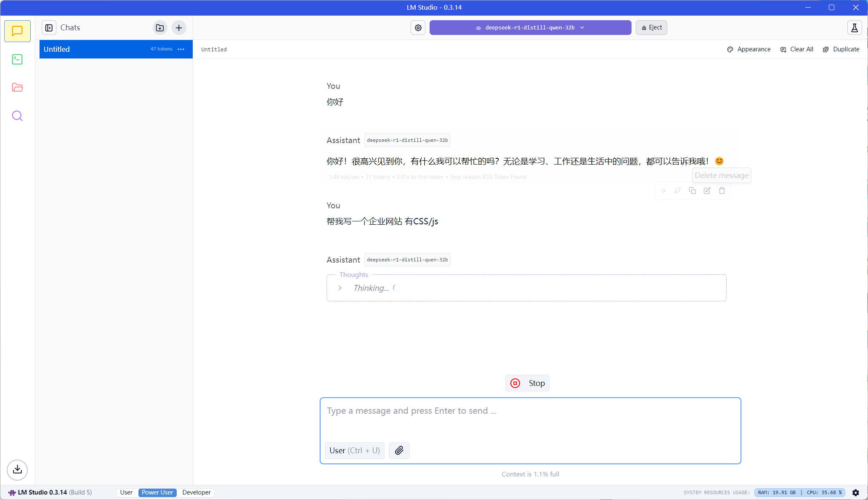Collapse the Chats sidebar panel icon
The height and width of the screenshot is (500, 868).
[x=49, y=28]
